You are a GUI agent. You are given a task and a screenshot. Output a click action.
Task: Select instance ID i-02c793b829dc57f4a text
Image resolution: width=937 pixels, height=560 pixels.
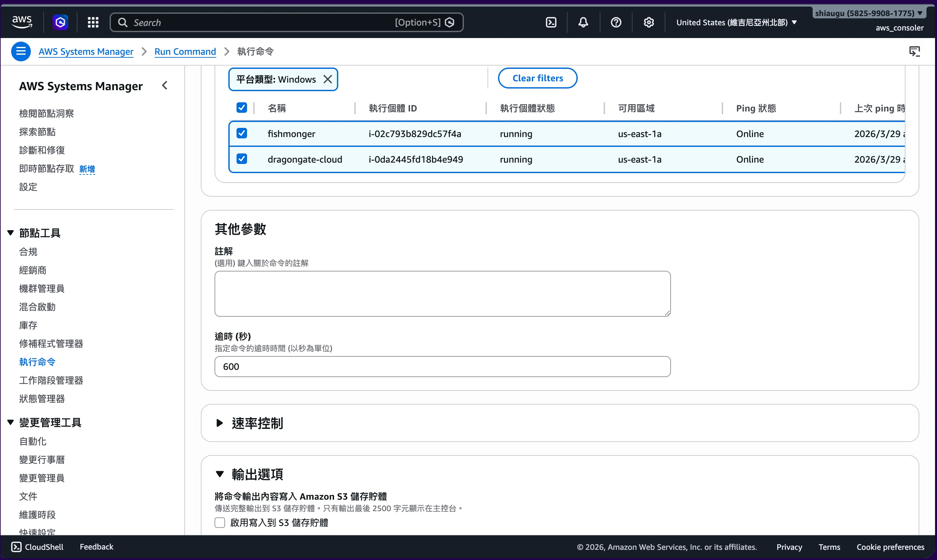(x=415, y=133)
